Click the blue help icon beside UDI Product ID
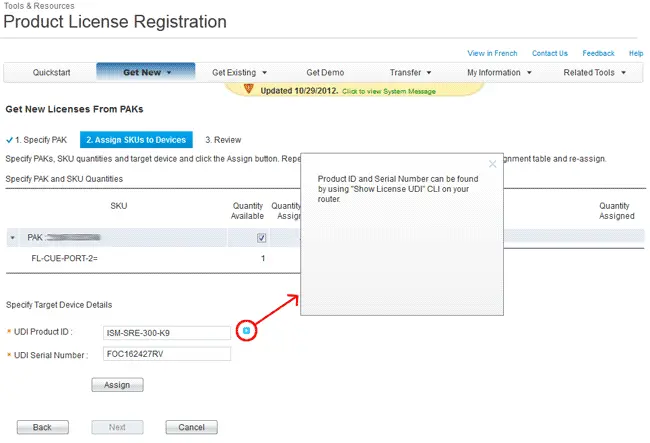 247,330
